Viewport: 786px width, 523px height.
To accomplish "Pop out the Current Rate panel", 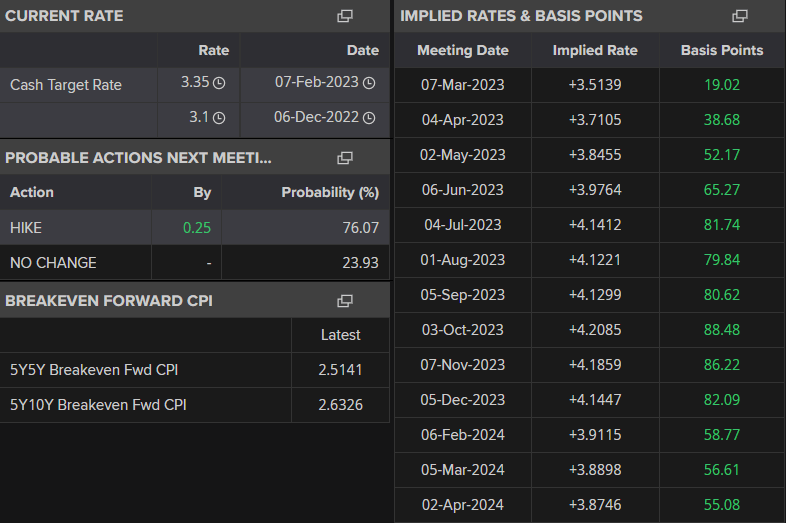I will click(345, 16).
